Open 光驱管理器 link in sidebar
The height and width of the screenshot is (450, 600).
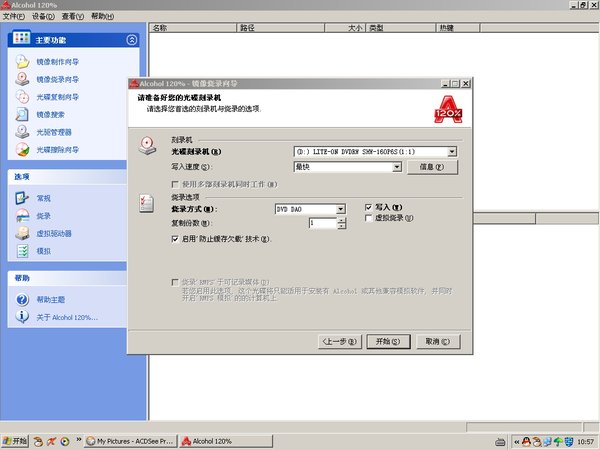(54, 132)
